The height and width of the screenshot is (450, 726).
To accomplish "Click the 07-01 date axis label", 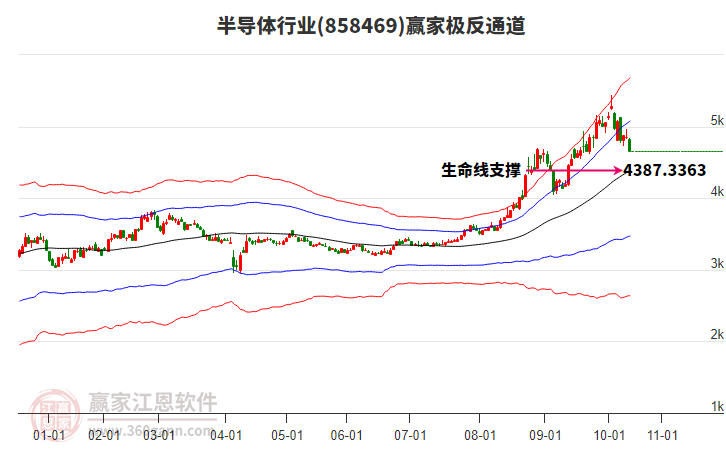I will click(x=410, y=435).
